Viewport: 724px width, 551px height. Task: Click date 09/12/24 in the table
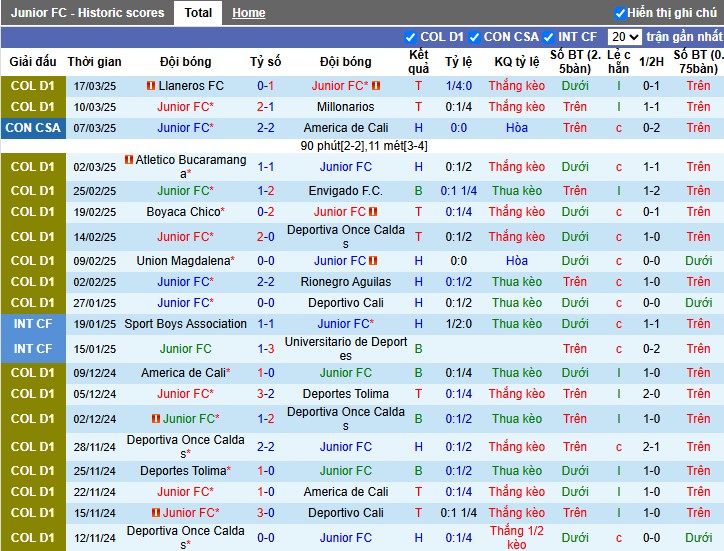(94, 373)
